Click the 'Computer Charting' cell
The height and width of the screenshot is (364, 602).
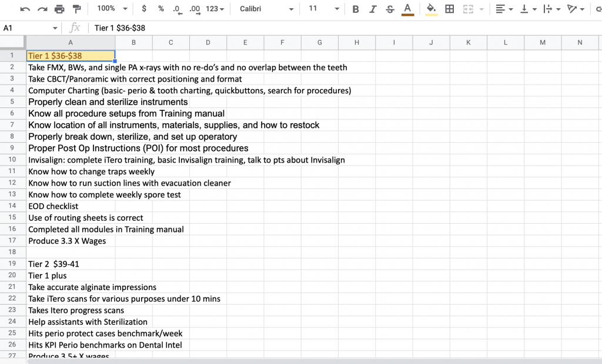point(190,90)
